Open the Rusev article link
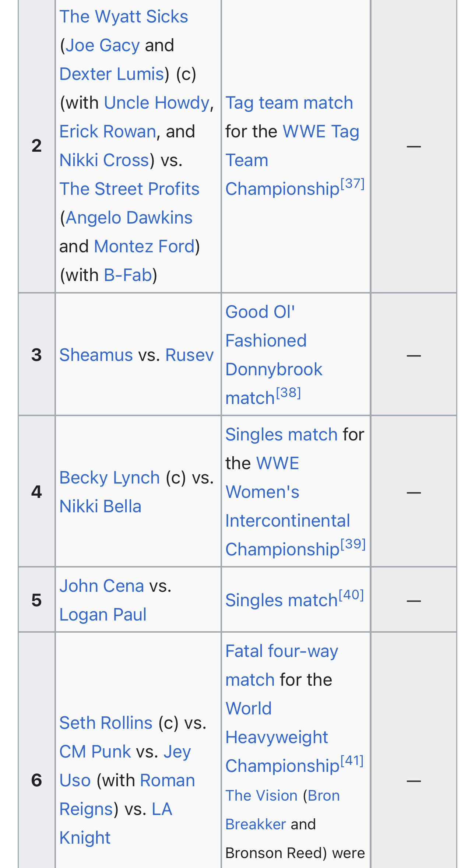 190,355
